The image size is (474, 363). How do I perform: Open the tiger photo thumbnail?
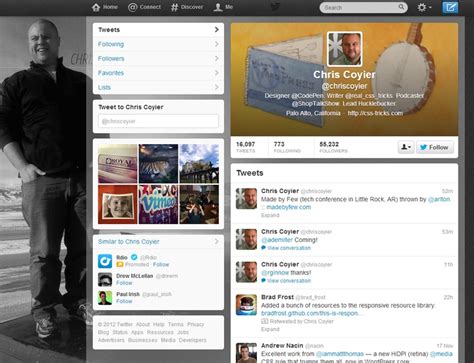pos(158,164)
